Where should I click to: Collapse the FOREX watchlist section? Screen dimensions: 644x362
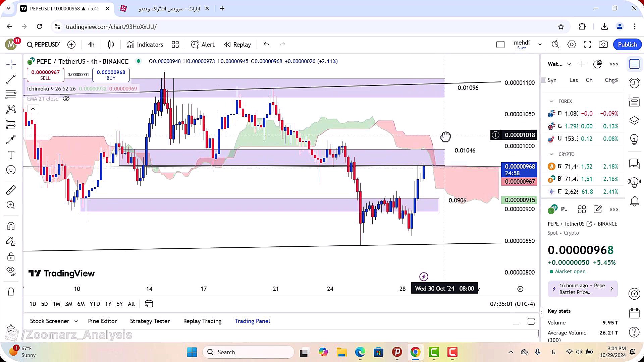[x=551, y=101]
